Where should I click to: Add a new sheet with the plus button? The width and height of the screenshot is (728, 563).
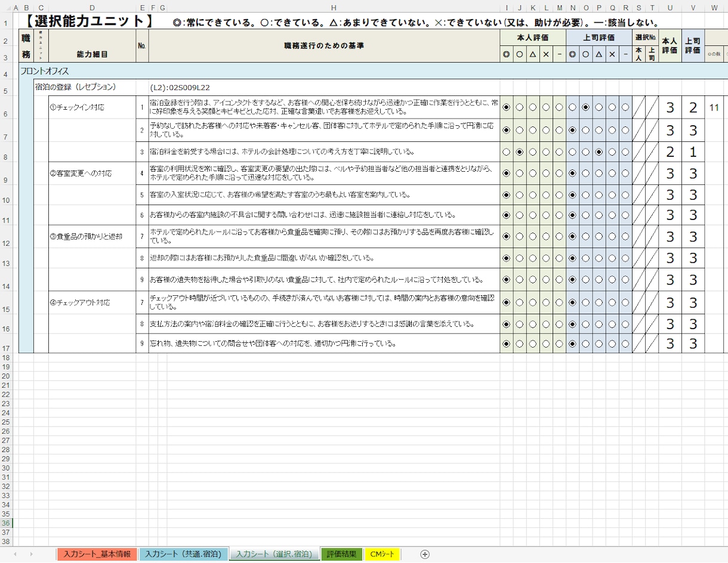pyautogui.click(x=425, y=554)
